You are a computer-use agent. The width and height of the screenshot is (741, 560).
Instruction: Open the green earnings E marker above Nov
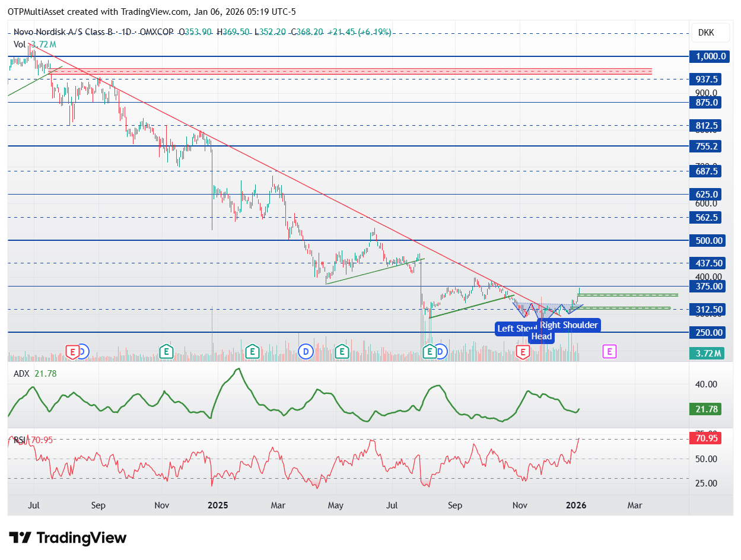(167, 352)
